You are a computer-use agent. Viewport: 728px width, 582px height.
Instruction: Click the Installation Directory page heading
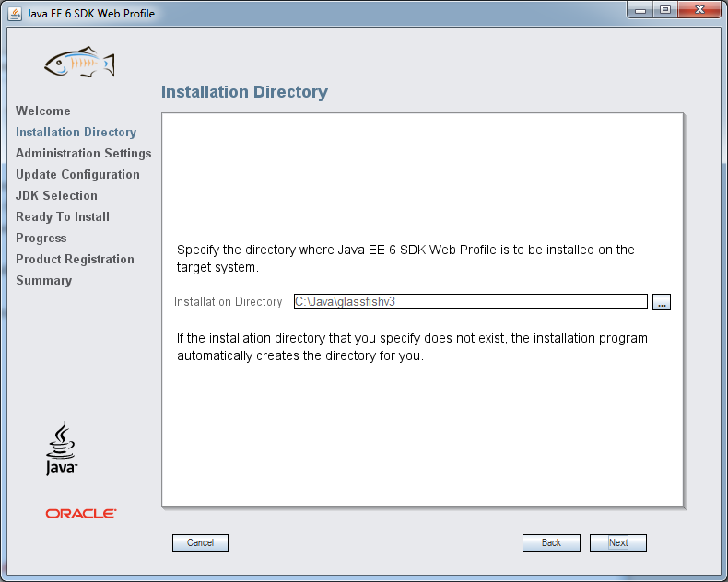click(x=245, y=92)
